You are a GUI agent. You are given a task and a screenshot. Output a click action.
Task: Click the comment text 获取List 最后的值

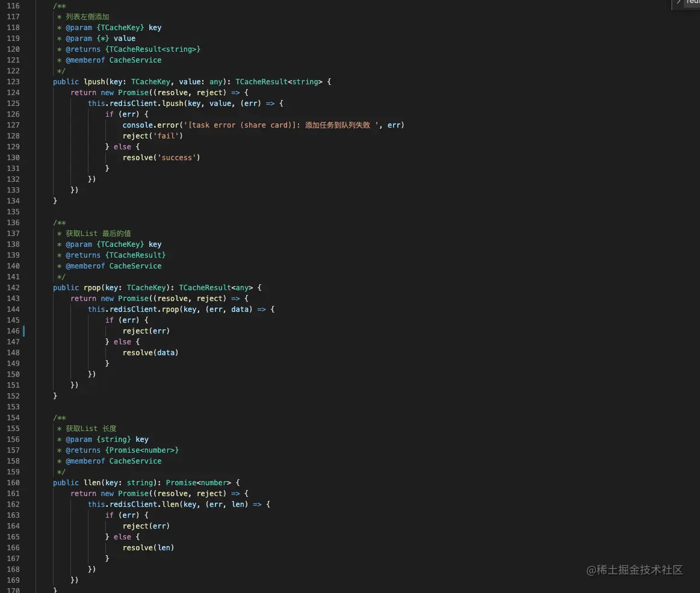tap(98, 234)
